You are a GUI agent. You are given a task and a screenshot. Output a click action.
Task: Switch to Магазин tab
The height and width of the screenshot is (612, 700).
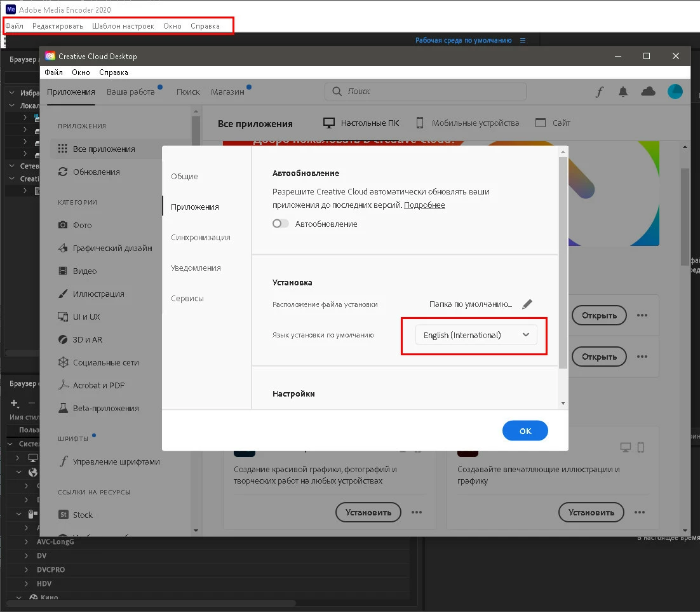point(227,92)
